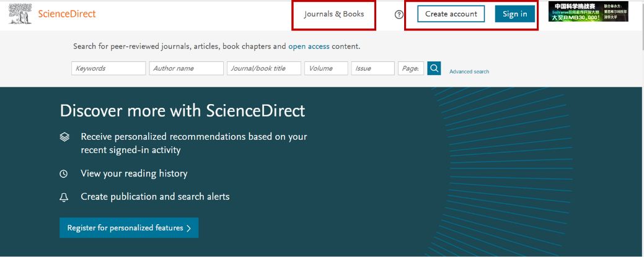Click the Create account button

click(451, 14)
